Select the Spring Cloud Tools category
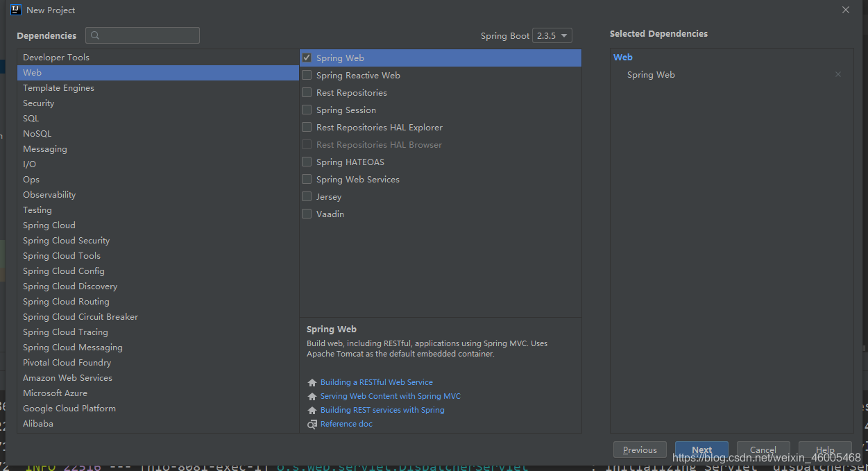Viewport: 868px width, 471px height. (x=158, y=256)
